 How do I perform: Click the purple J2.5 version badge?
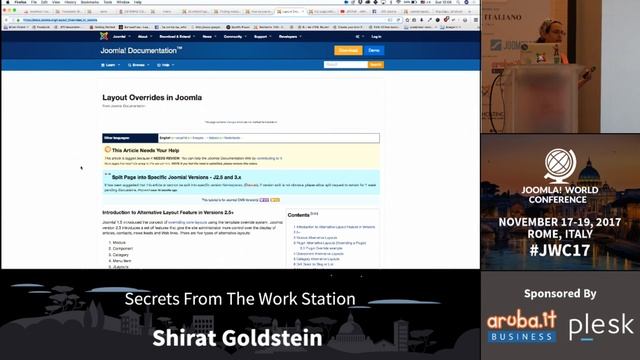point(264,200)
